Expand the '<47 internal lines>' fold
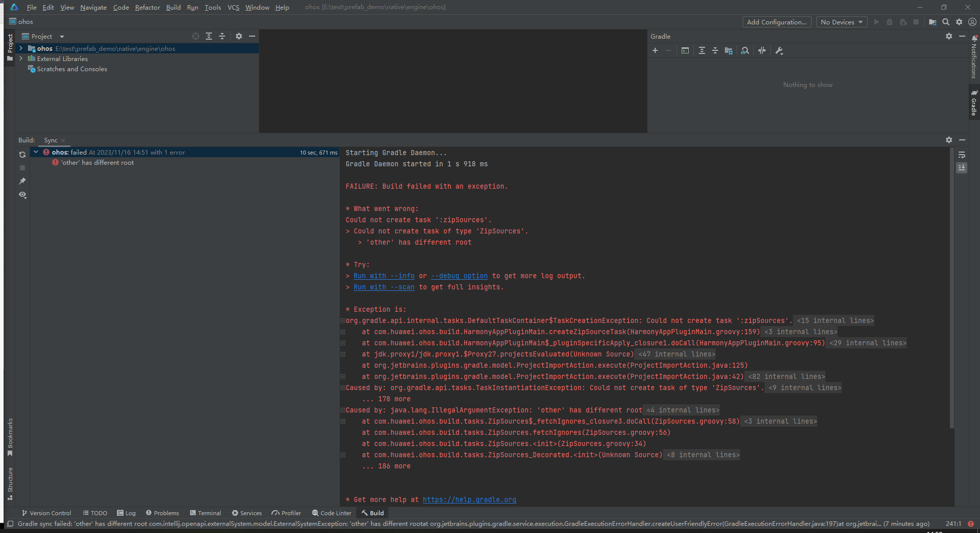This screenshot has height=533, width=980. [x=677, y=354]
